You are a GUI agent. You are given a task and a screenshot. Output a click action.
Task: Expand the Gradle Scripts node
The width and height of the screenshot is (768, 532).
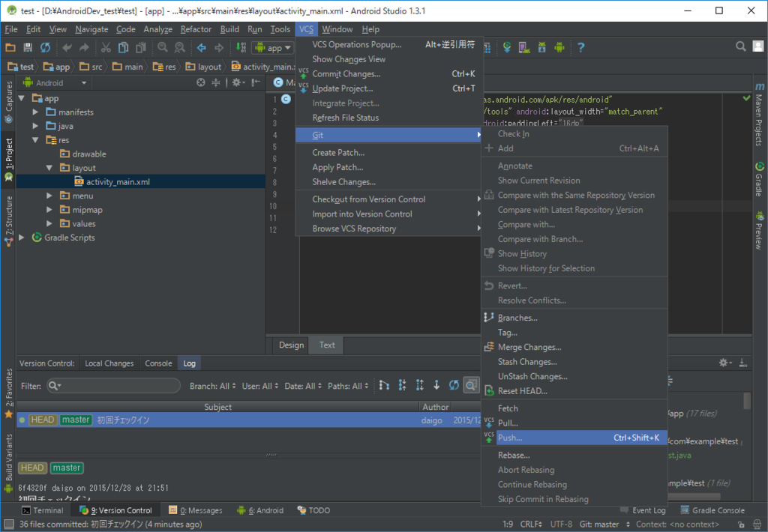[22, 238]
